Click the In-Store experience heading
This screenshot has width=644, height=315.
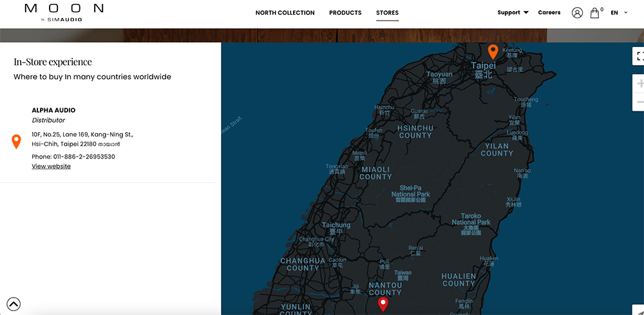(53, 62)
